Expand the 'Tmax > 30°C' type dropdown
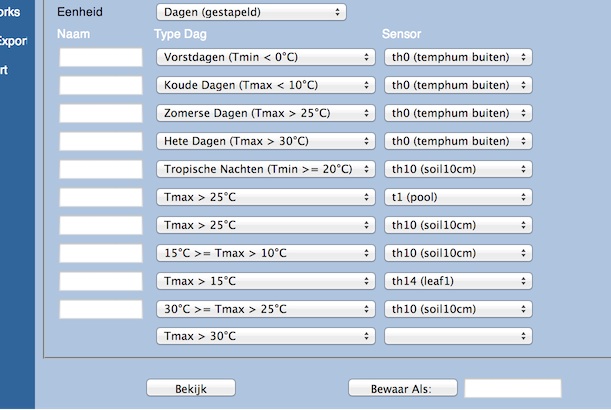Screen dimensions: 611x410 tap(265, 336)
